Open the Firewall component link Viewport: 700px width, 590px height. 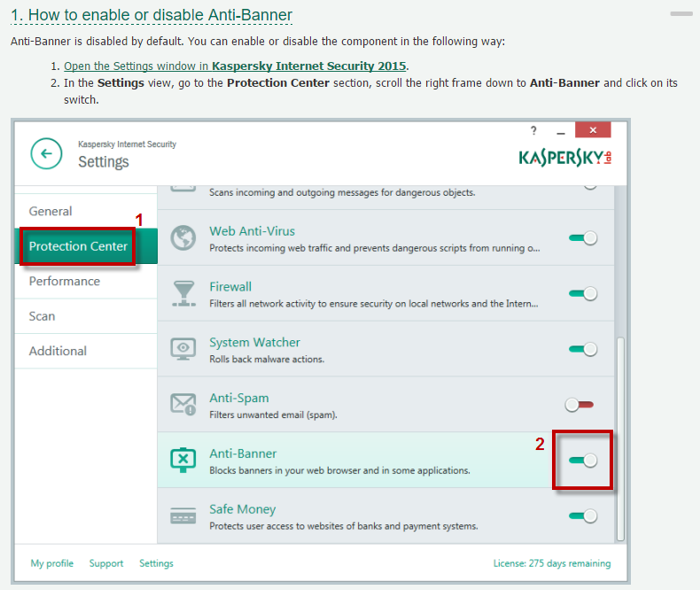[x=230, y=286]
